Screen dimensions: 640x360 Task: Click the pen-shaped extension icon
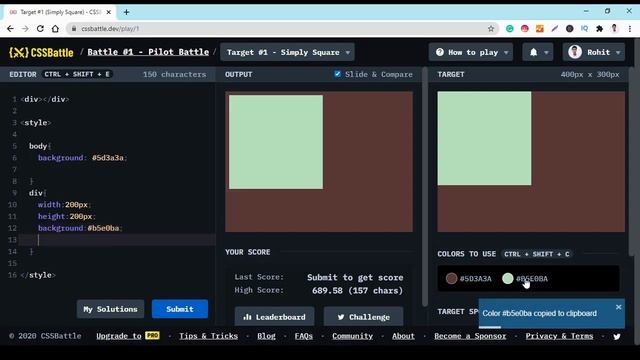tap(554, 29)
